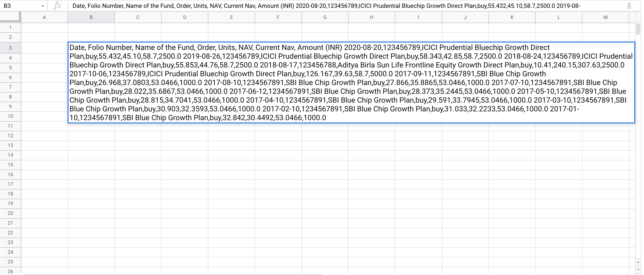The width and height of the screenshot is (644, 275).
Task: Select row 16 header
Action: tap(10, 174)
